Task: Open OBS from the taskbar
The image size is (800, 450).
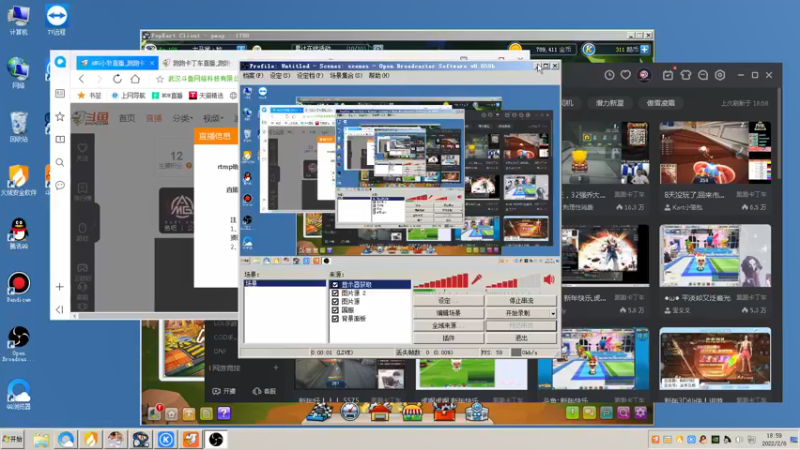Action: (x=216, y=439)
